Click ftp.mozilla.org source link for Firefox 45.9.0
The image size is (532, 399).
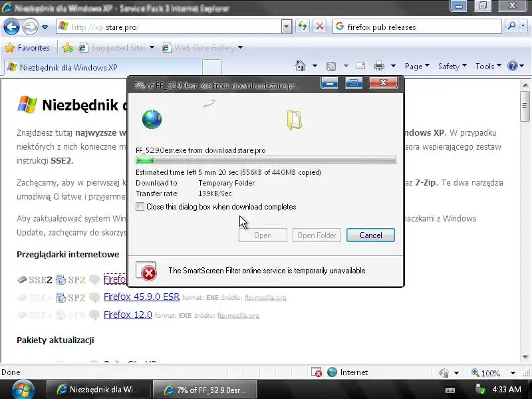tap(265, 297)
